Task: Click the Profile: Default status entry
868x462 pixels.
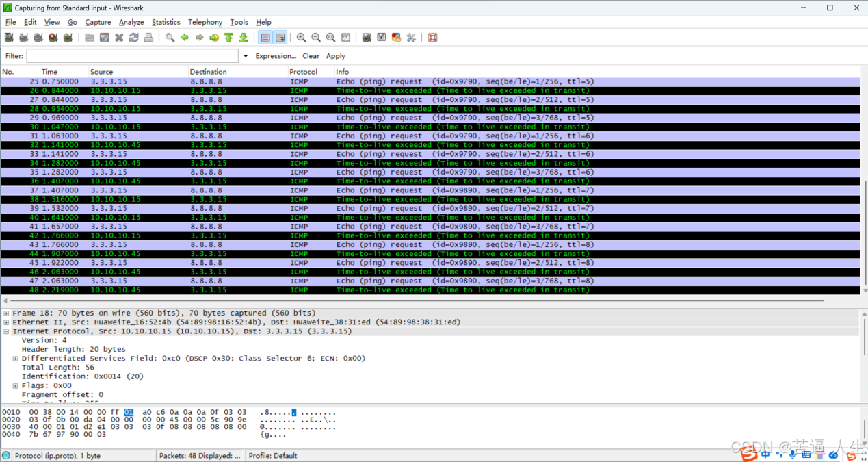Action: (273, 456)
